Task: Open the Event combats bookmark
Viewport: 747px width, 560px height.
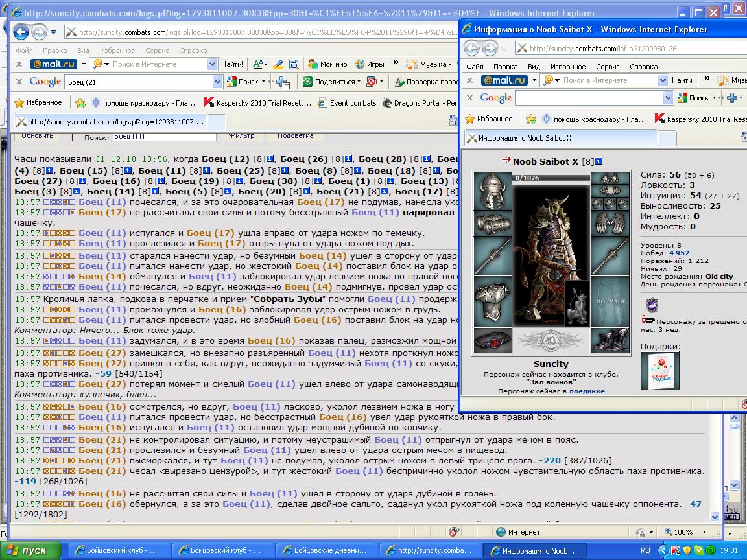Action: pos(348,102)
